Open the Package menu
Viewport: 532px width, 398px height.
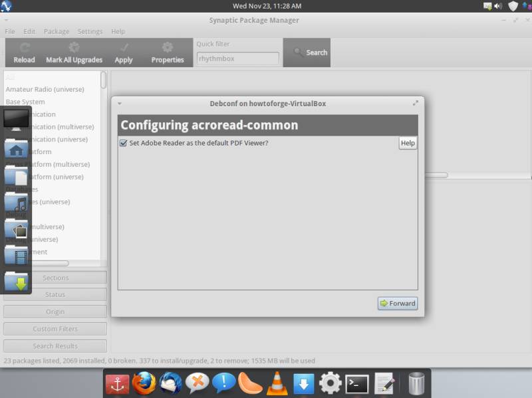click(57, 31)
